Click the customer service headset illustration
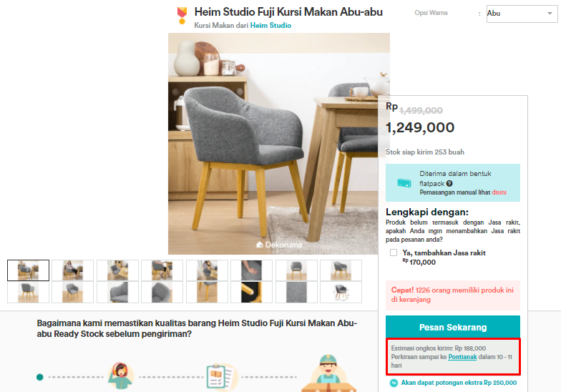Image resolution: width=561 pixels, height=392 pixels. tap(121, 376)
